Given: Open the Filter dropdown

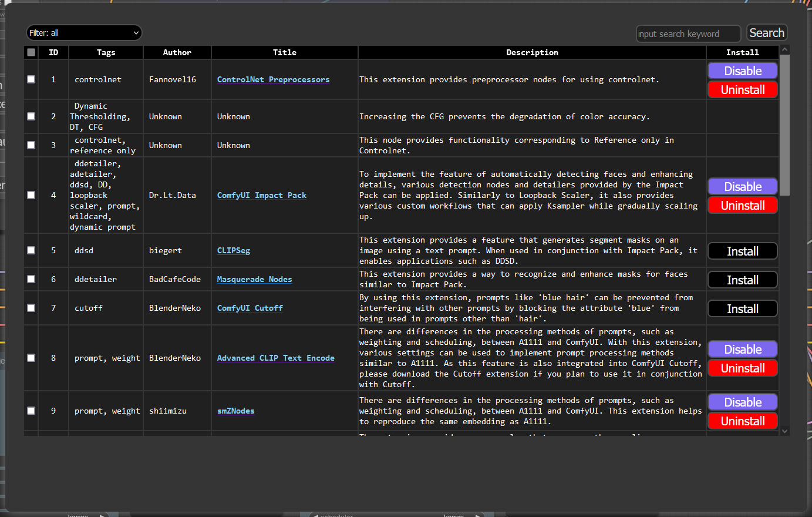Looking at the screenshot, I should [83, 32].
